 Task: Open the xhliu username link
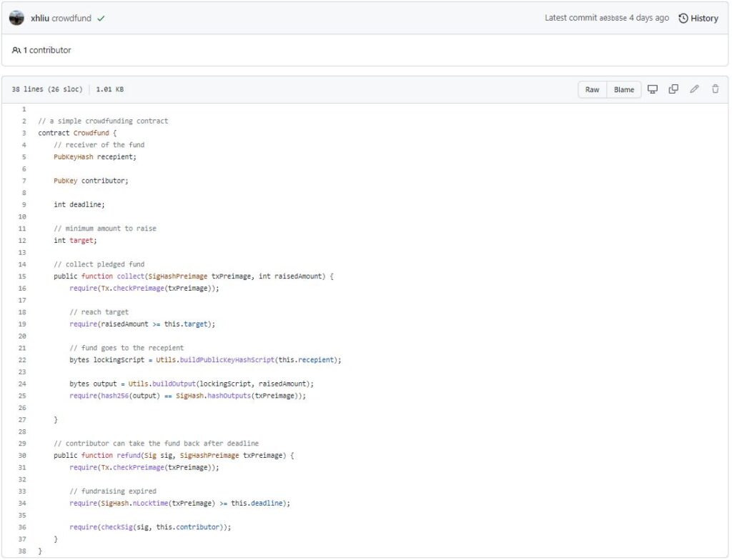[40, 19]
